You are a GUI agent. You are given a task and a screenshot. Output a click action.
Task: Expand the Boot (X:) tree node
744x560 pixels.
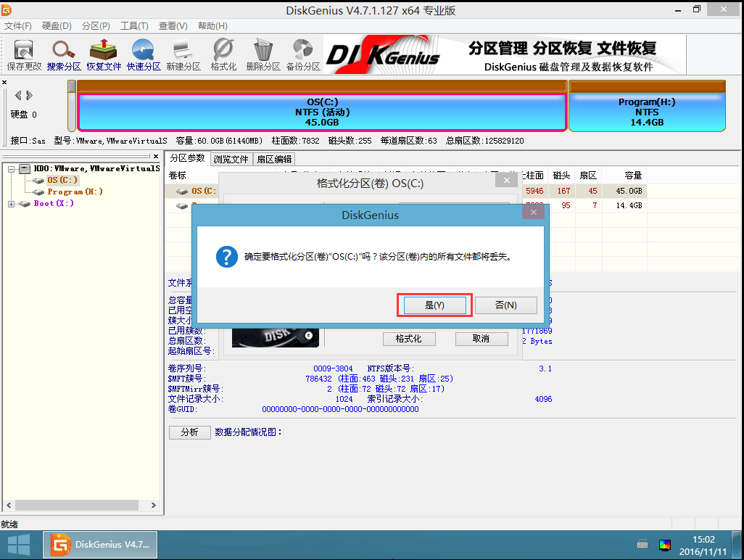(x=11, y=204)
